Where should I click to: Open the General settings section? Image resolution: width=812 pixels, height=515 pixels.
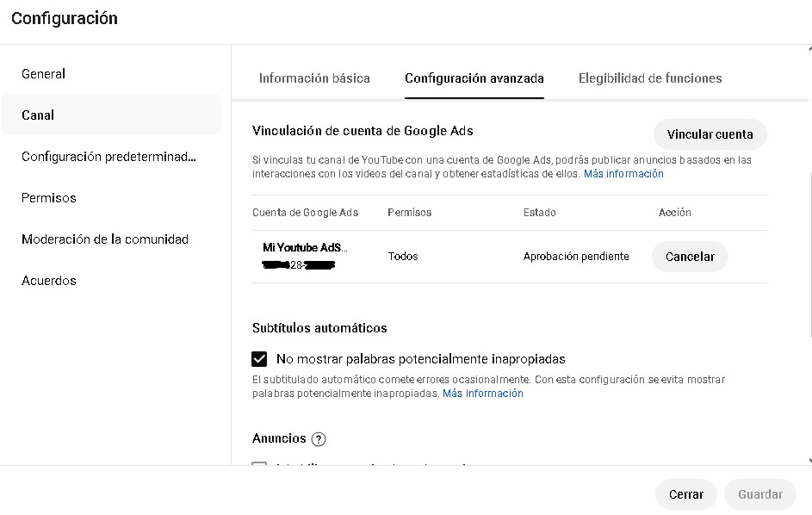click(44, 74)
